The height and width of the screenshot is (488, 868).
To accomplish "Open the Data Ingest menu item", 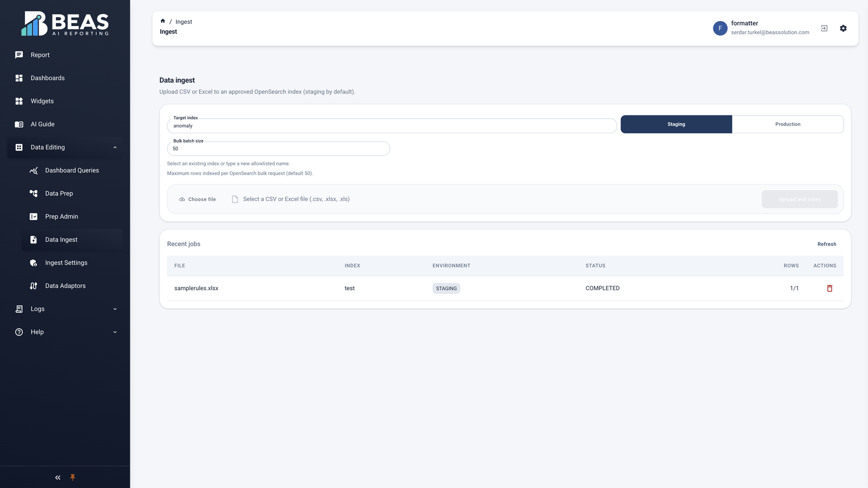I will coord(72,240).
